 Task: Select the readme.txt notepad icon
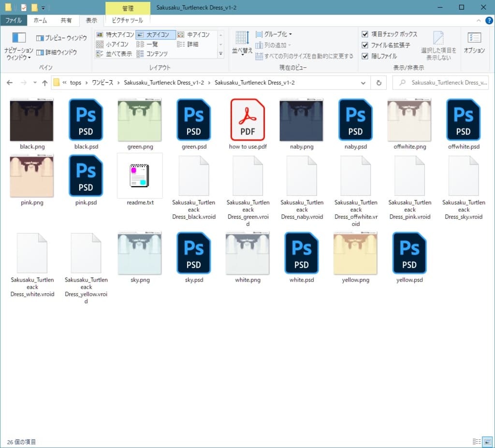point(140,176)
